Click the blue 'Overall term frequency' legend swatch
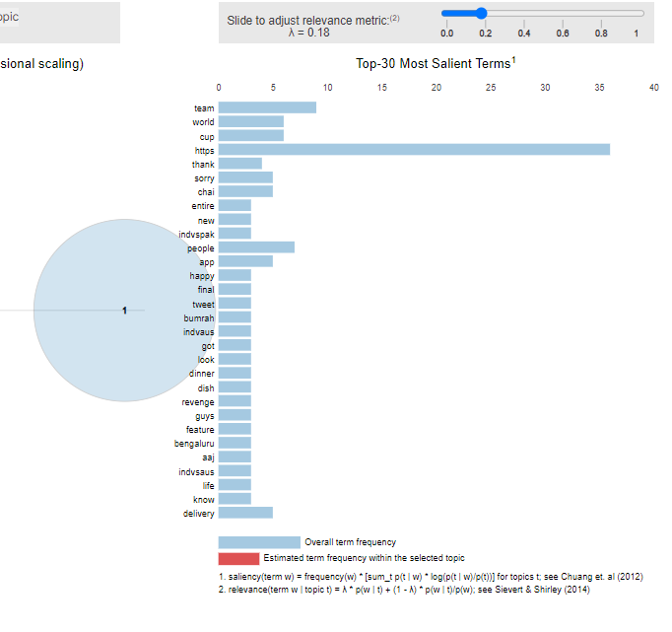672x632 pixels. pos(259,542)
